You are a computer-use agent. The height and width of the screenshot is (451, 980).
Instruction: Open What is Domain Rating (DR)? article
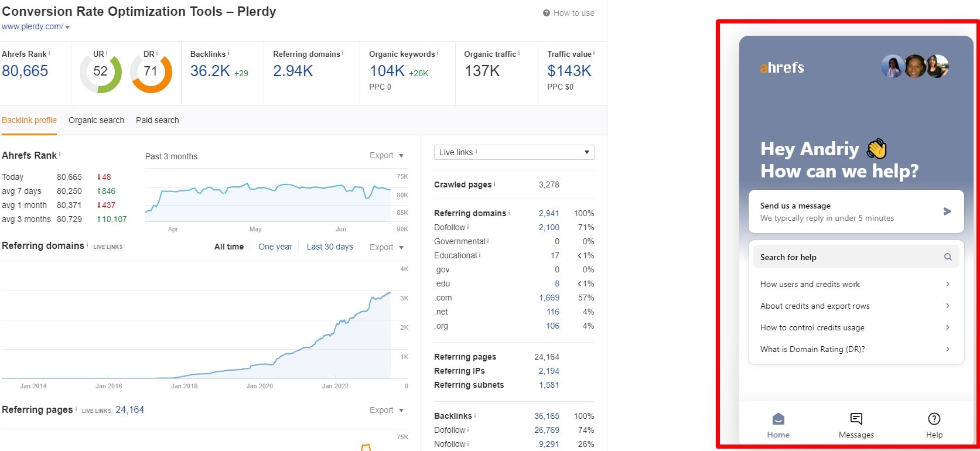click(856, 349)
